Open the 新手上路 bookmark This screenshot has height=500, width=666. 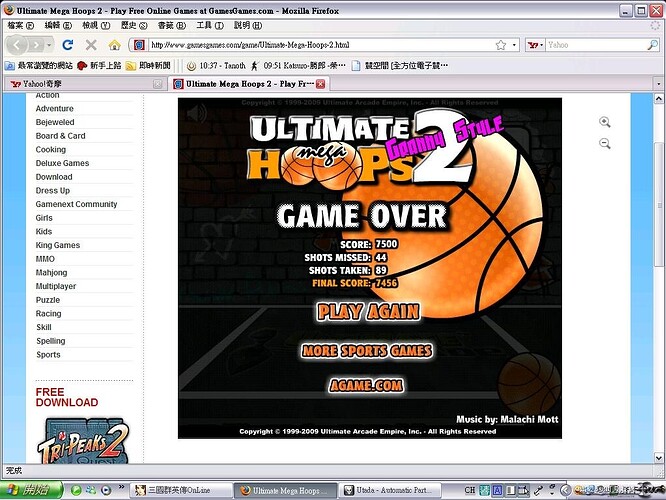point(99,65)
